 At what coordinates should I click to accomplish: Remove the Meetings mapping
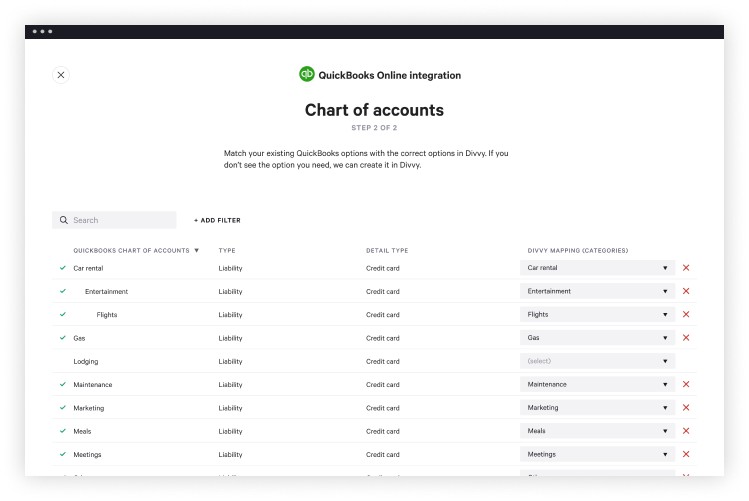pos(686,454)
